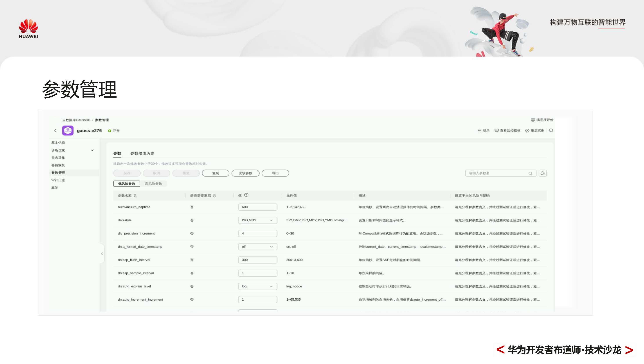Open the datestyle value dropdown
644x364 pixels.
pyautogui.click(x=272, y=220)
